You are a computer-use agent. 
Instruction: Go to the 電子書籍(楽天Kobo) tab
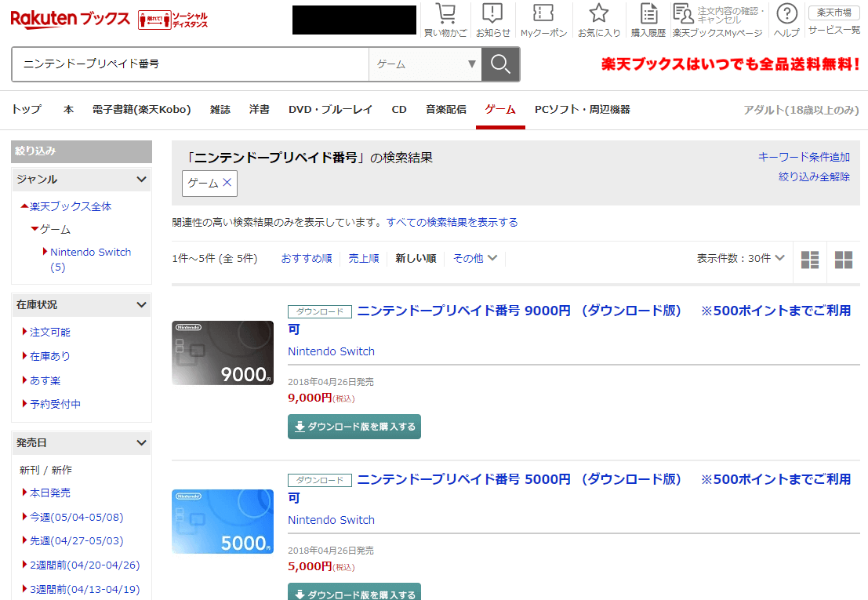tap(142, 110)
